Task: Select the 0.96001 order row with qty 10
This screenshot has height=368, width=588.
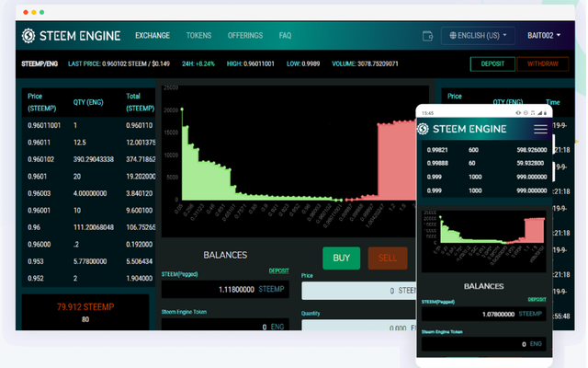Action: [x=89, y=211]
